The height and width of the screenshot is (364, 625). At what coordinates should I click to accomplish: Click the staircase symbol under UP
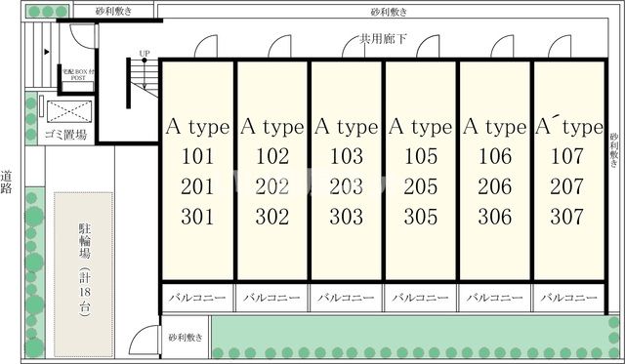(145, 78)
